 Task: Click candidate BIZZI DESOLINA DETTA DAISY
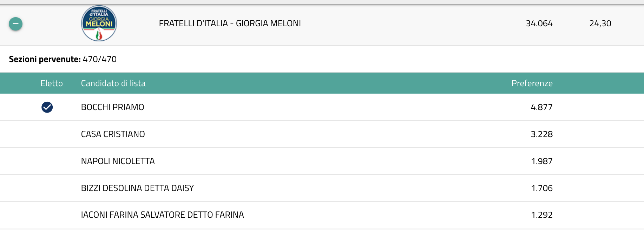pos(137,188)
